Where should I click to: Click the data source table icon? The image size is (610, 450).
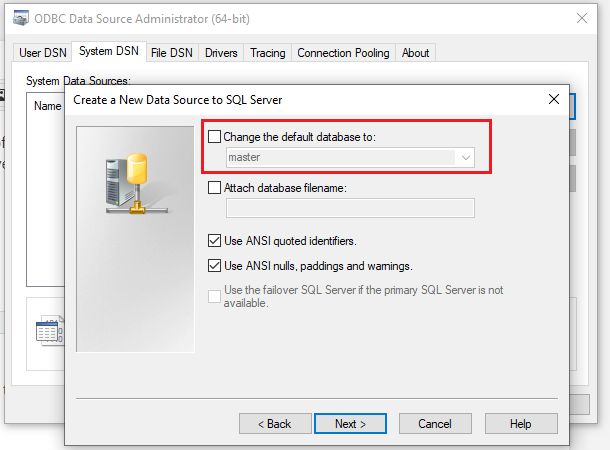click(50, 331)
